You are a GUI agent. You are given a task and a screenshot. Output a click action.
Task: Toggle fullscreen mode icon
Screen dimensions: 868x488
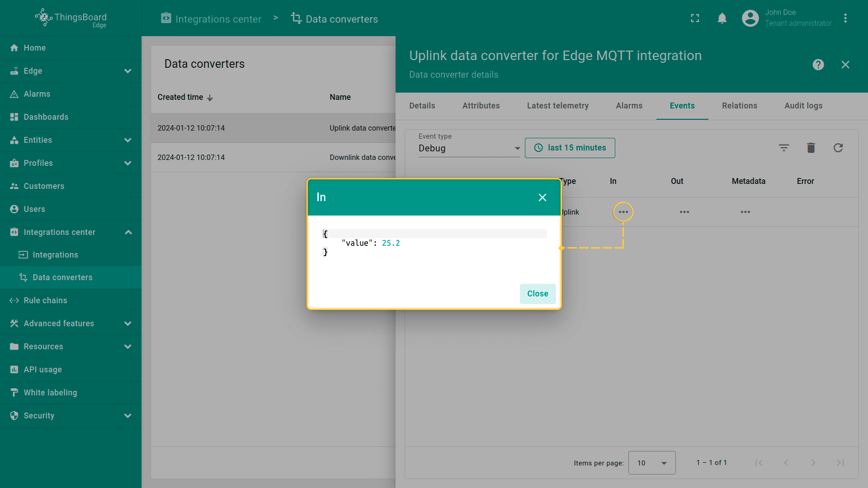[695, 18]
